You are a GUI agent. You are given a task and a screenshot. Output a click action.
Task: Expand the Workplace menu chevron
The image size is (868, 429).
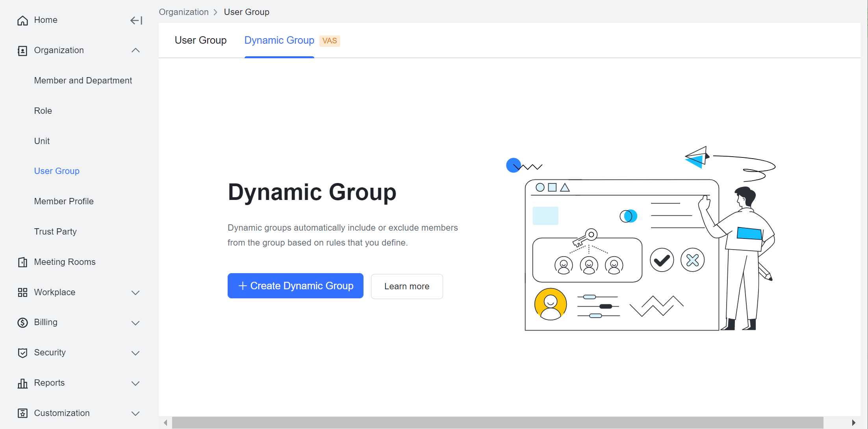coord(135,292)
